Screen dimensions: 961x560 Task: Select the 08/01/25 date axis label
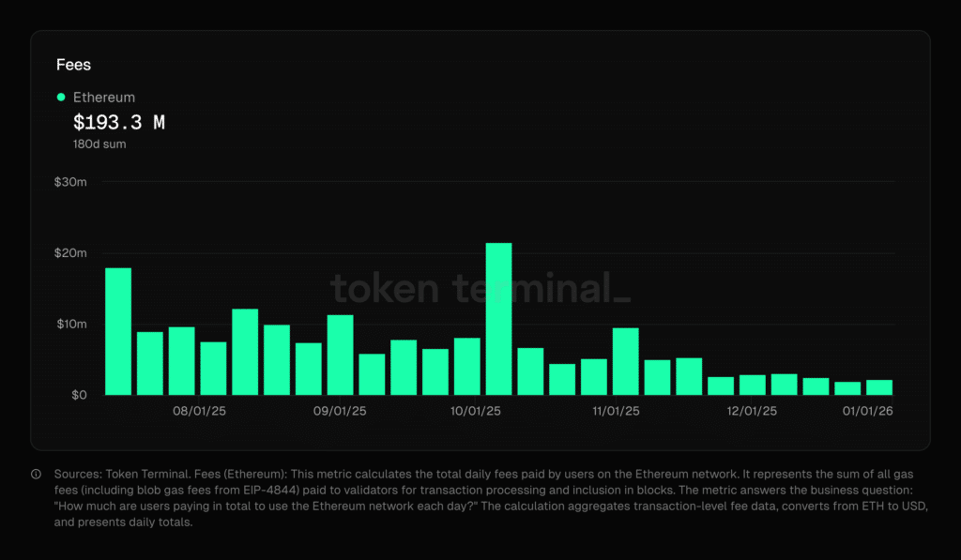click(x=202, y=411)
